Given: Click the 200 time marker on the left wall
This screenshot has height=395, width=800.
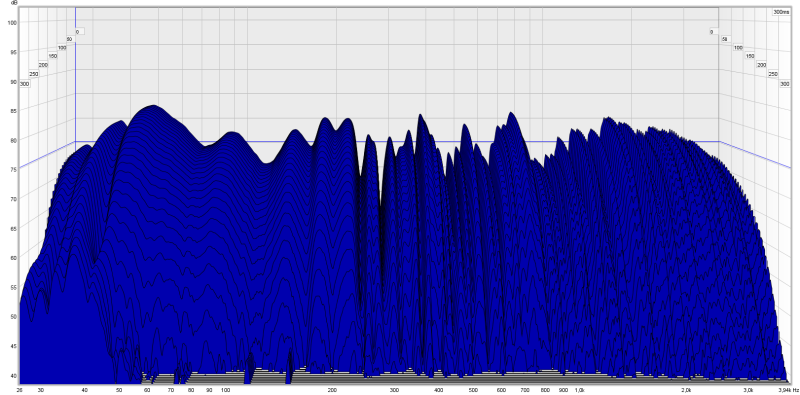Looking at the screenshot, I should [x=43, y=65].
